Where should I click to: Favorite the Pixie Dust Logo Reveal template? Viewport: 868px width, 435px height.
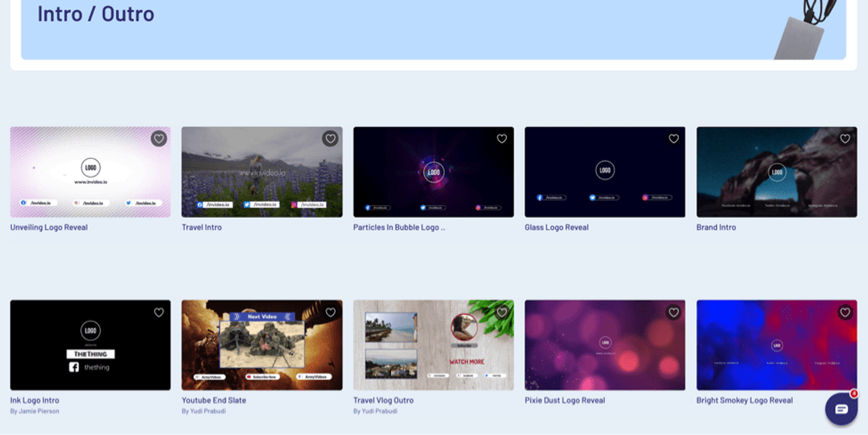point(673,312)
